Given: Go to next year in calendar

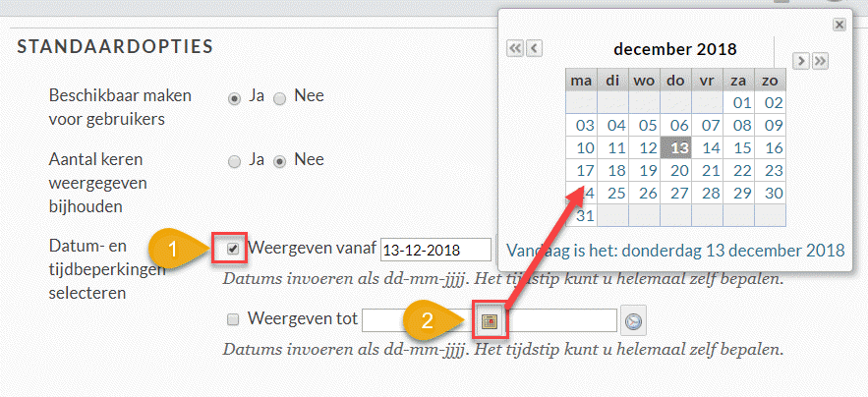Looking at the screenshot, I should [x=820, y=61].
